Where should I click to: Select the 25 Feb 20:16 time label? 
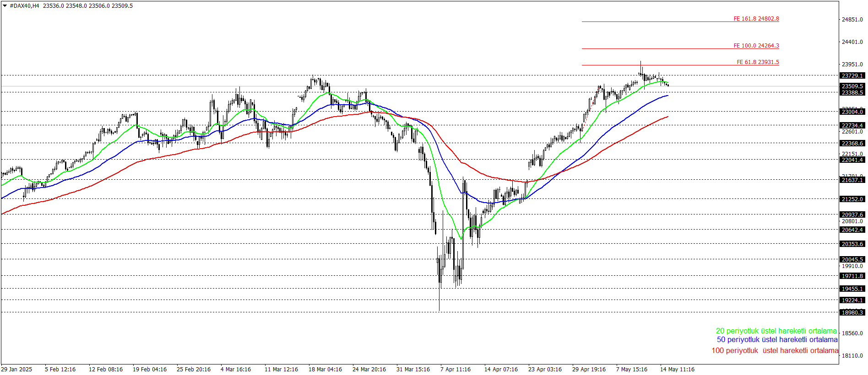194,370
